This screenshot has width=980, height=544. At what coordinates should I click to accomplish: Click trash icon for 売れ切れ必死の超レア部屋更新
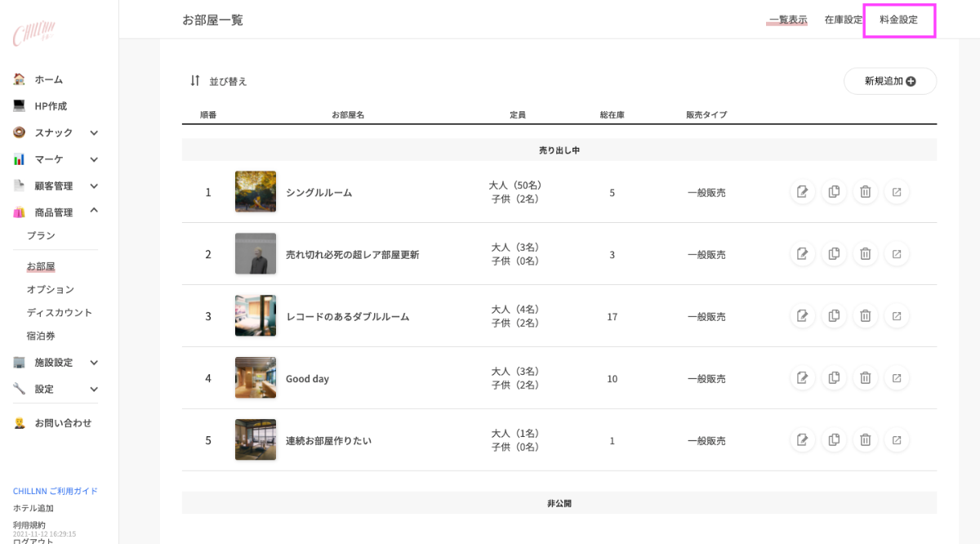pyautogui.click(x=865, y=254)
